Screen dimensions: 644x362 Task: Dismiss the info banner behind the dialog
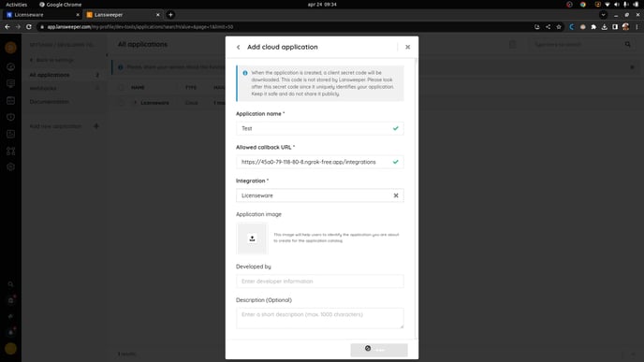coord(632,67)
